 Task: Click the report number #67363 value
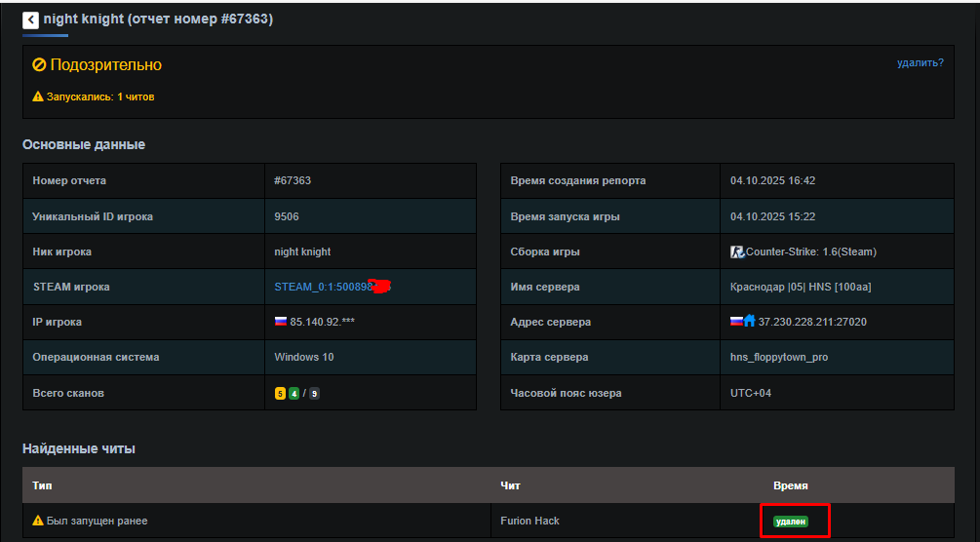[x=293, y=180]
